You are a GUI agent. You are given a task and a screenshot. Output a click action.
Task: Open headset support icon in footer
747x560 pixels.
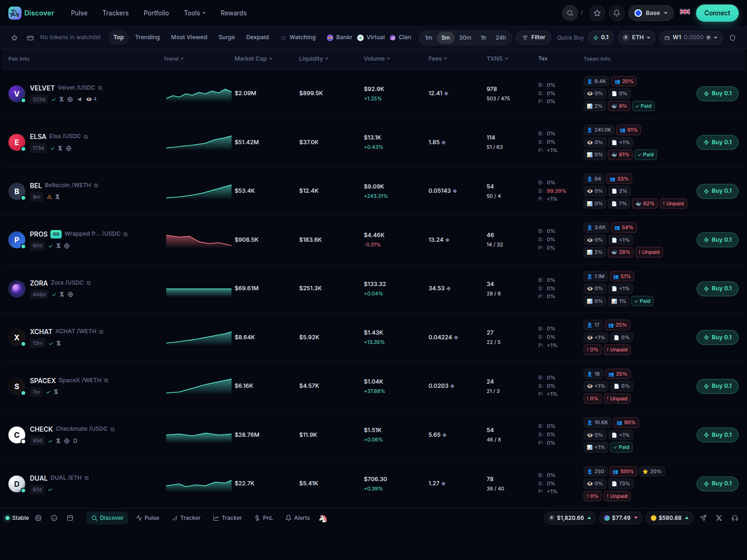tap(735, 518)
